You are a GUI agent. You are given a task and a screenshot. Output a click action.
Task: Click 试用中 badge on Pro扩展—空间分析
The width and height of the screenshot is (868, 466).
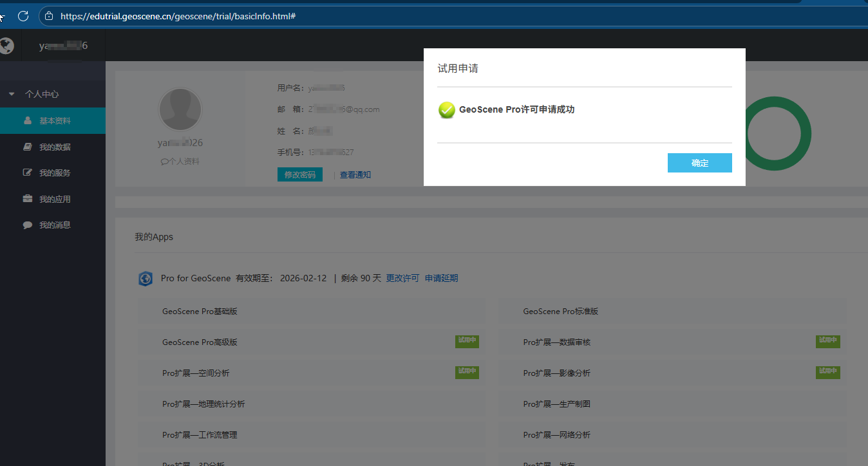tap(467, 372)
